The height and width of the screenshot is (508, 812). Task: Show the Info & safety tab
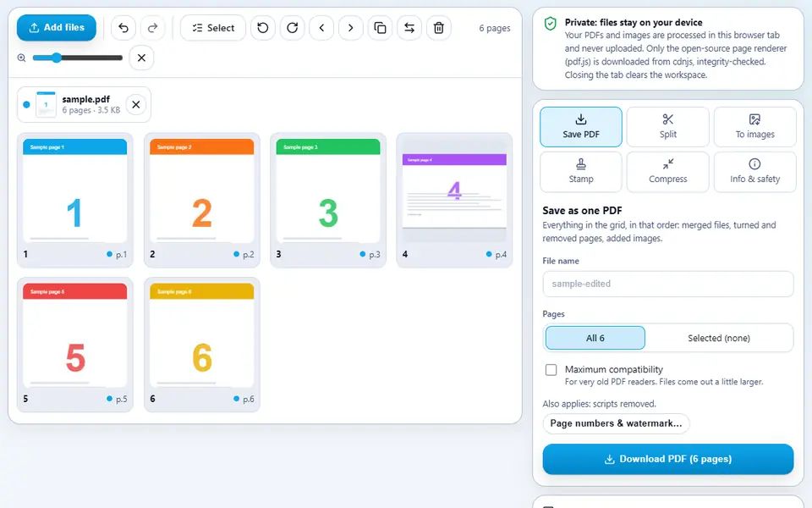tap(755, 172)
